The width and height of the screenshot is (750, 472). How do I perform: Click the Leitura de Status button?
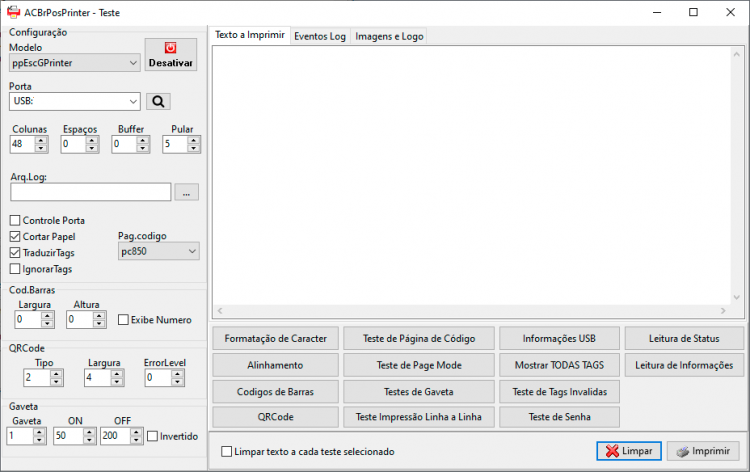pyautogui.click(x=684, y=339)
